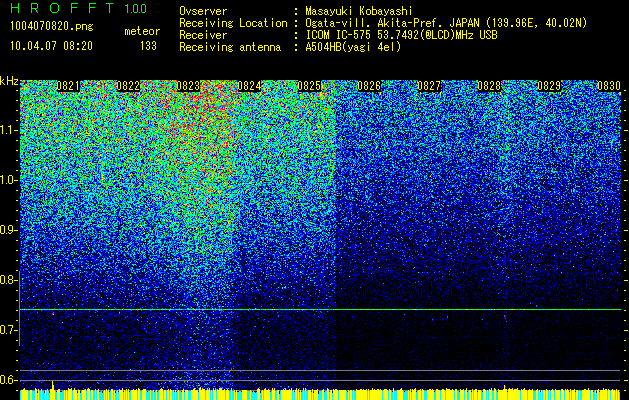Click the 0825 time marker

pos(309,86)
